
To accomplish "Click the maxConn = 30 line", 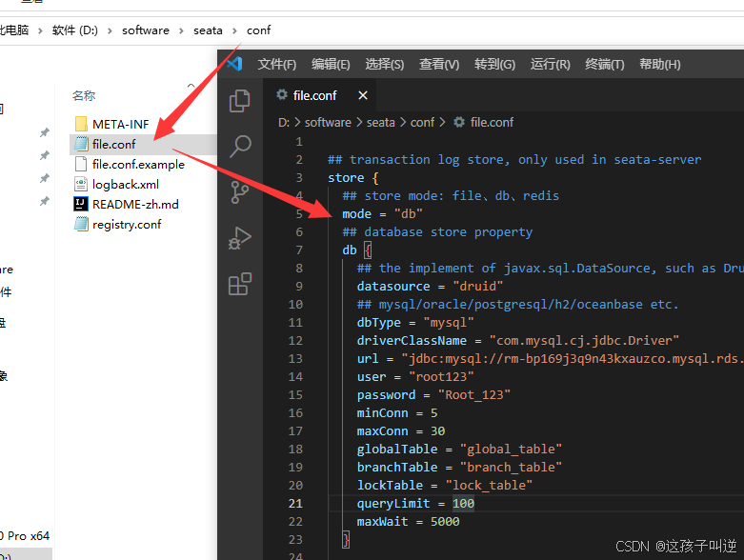I will 401,431.
